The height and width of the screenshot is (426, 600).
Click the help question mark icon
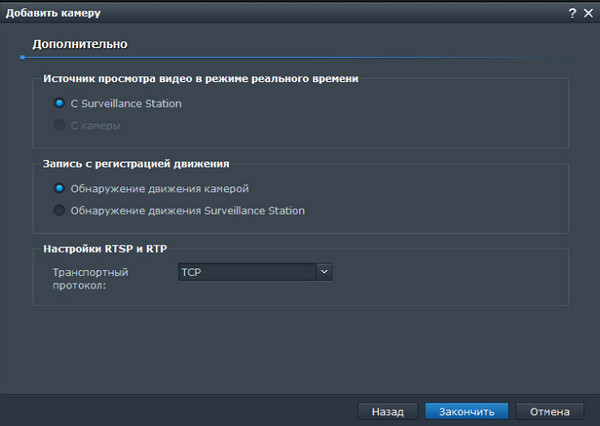(573, 12)
